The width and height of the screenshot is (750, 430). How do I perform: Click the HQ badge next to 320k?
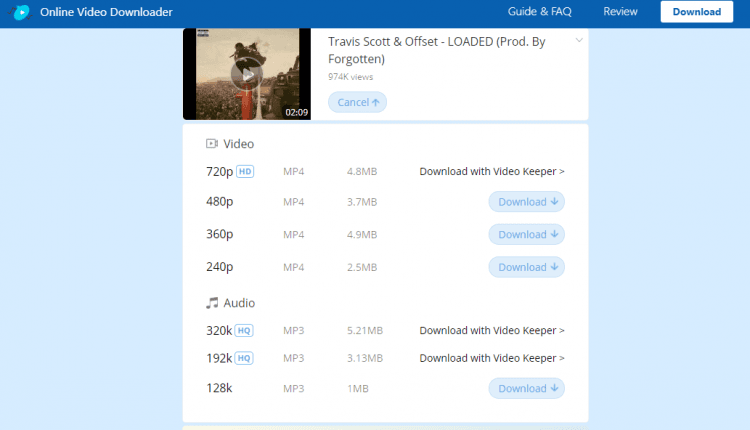(244, 331)
